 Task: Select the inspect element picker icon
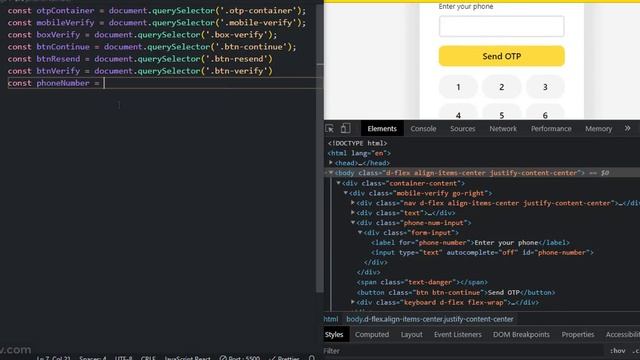click(330, 129)
